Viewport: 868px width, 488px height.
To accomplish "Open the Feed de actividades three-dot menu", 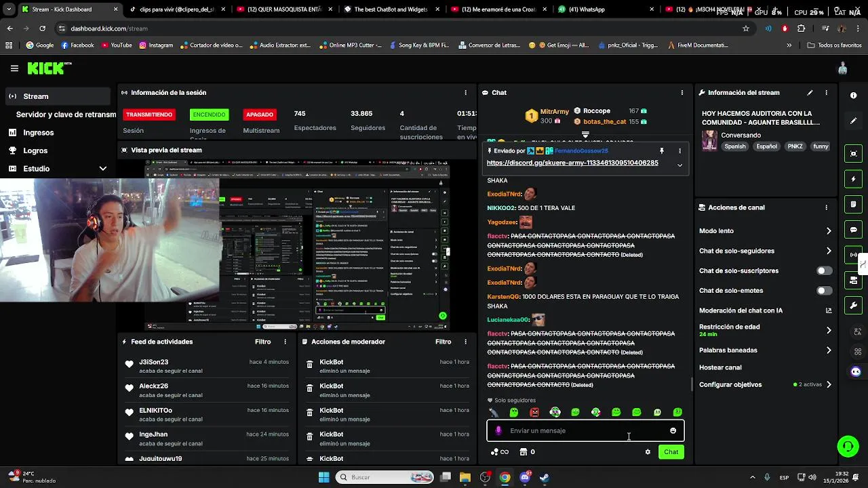I will (x=285, y=342).
